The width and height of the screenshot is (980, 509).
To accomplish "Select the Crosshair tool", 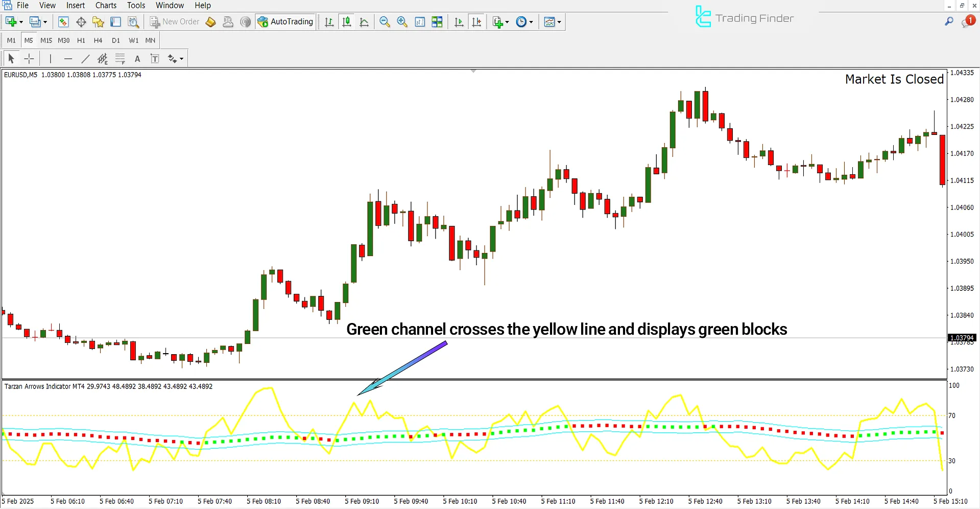I will pyautogui.click(x=29, y=59).
